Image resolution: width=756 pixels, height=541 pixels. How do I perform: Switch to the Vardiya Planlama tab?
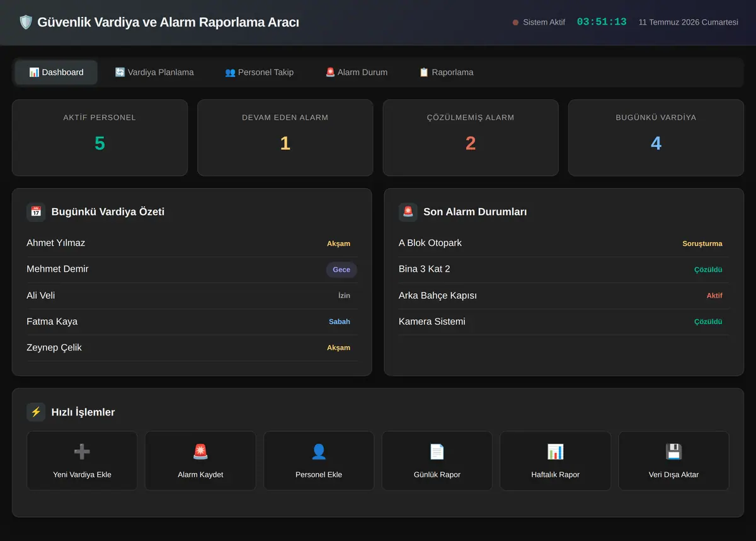pyautogui.click(x=154, y=73)
